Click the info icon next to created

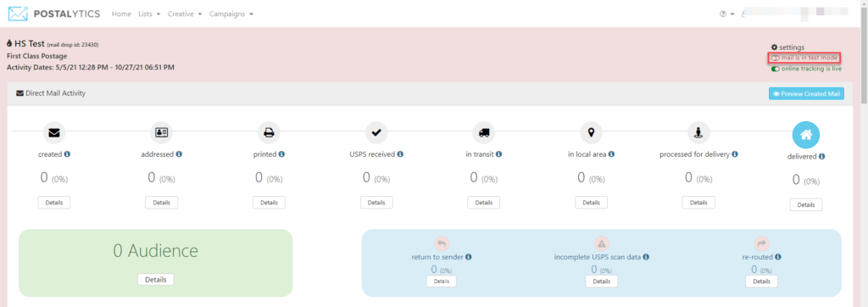67,154
